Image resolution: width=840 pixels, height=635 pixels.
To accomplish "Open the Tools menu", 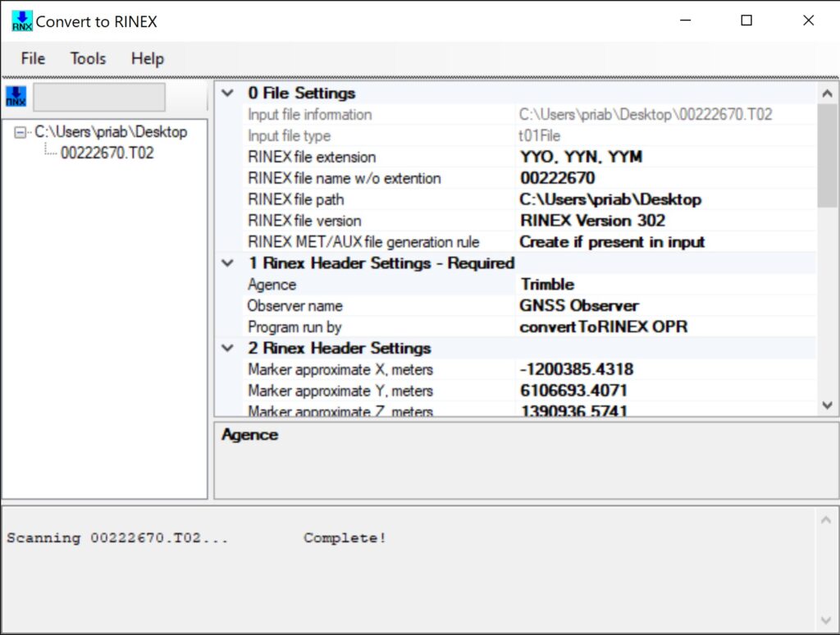I will pos(88,58).
